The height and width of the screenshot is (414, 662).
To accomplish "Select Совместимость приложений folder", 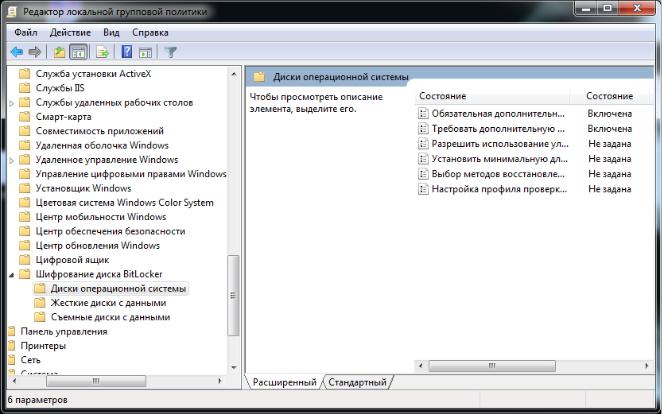I will pyautogui.click(x=100, y=131).
